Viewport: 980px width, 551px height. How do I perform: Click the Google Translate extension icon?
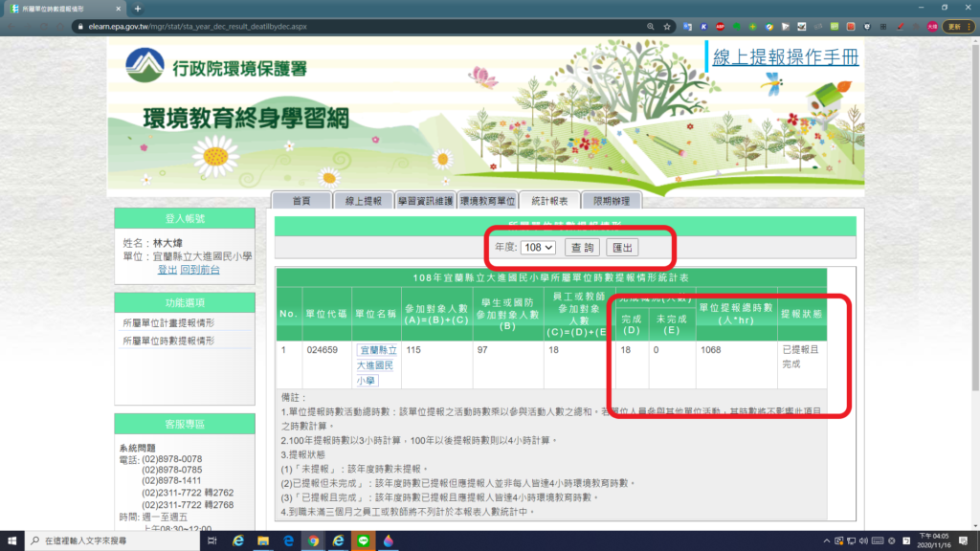[687, 27]
